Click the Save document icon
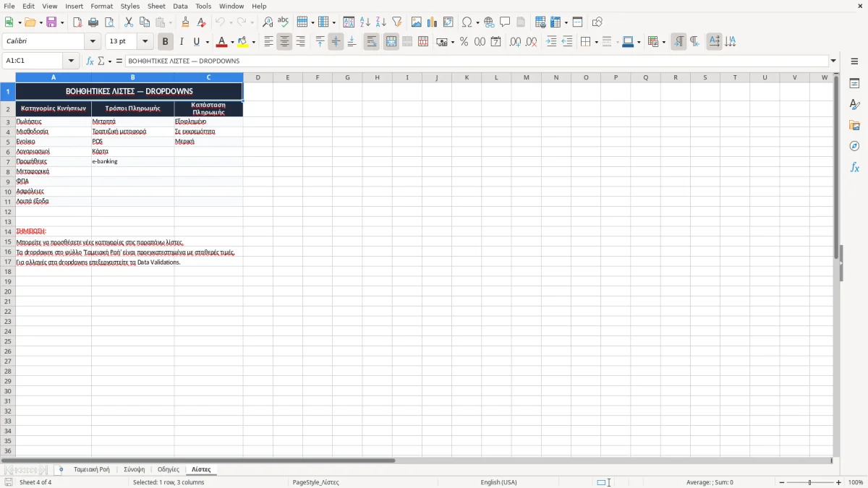Screen dimensions: 868x488 click(51, 22)
